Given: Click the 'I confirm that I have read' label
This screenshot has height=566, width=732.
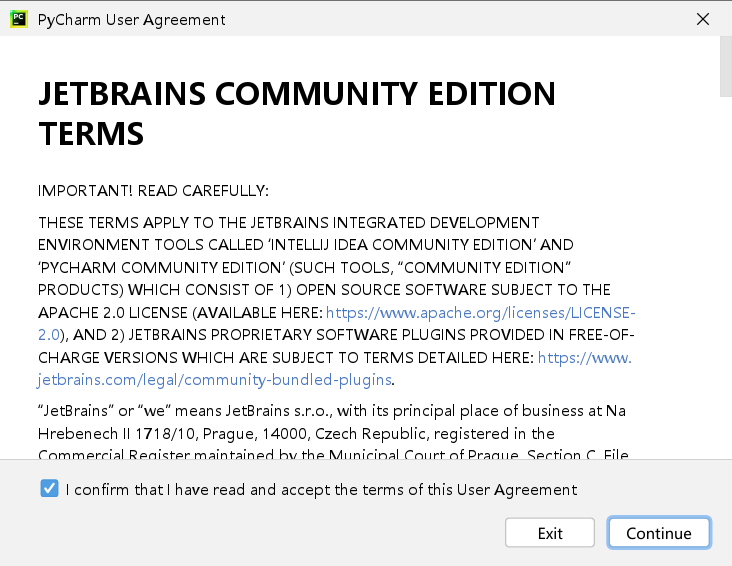Looking at the screenshot, I should [321, 489].
